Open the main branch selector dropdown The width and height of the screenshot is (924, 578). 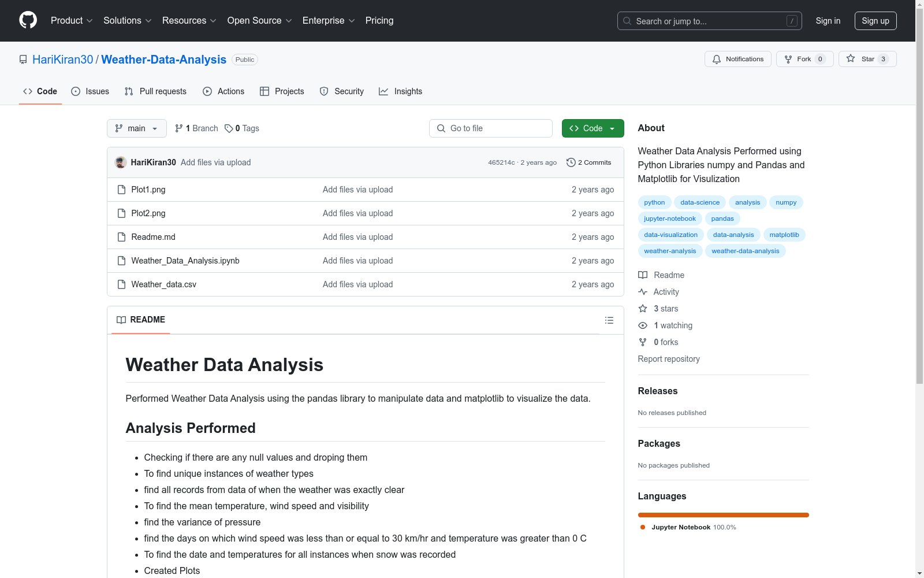click(137, 128)
